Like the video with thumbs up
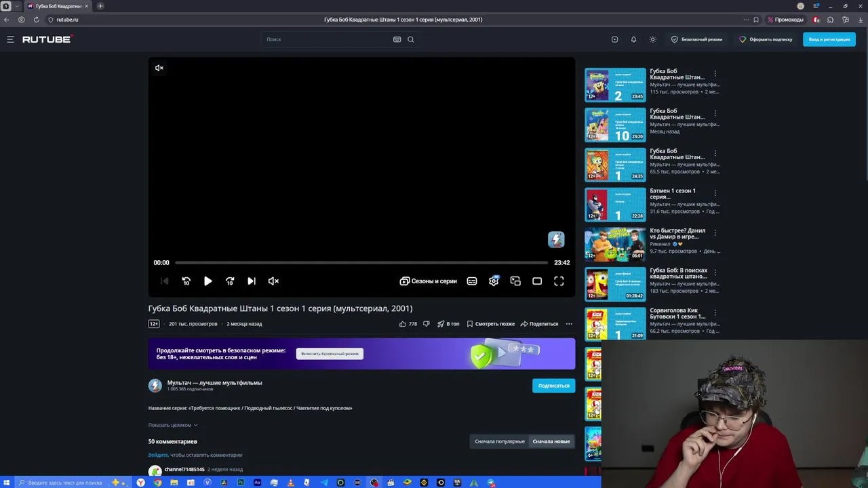 [x=408, y=324]
